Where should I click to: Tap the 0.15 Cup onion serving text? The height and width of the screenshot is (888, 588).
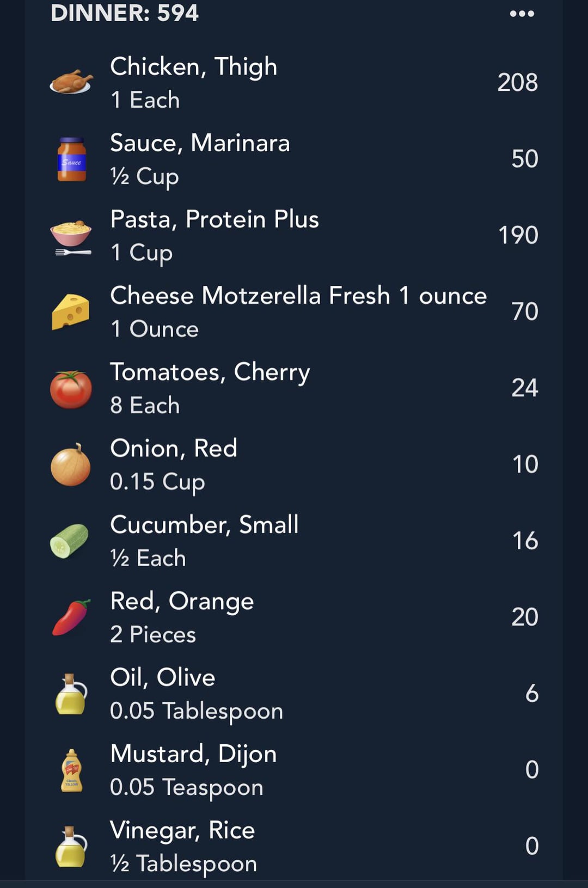[x=157, y=482]
